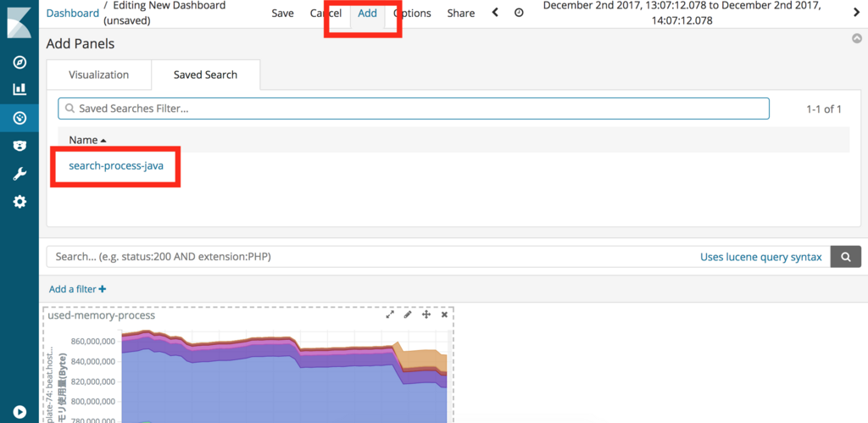Open the Add menu item

click(368, 14)
